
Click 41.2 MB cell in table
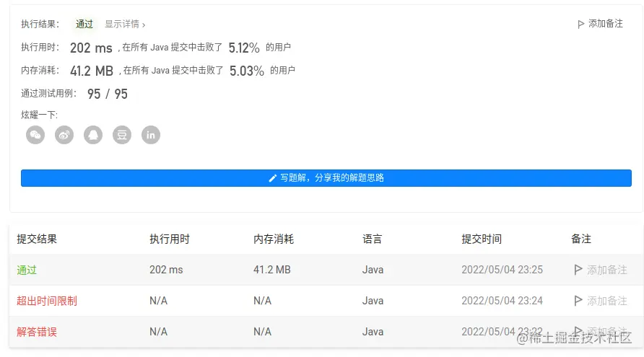(272, 270)
